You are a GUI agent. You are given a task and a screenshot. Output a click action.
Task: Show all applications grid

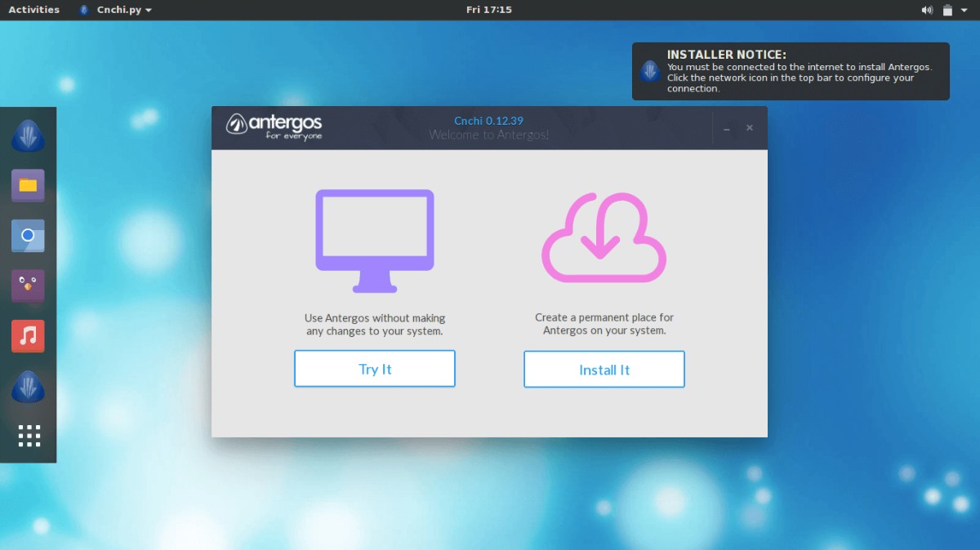coord(29,436)
